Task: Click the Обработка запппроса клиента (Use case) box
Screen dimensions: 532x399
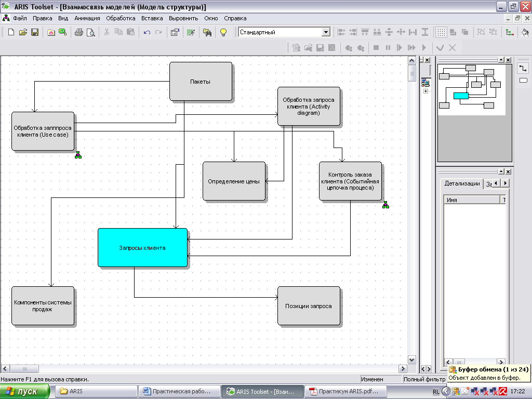Action: pyautogui.click(x=43, y=131)
